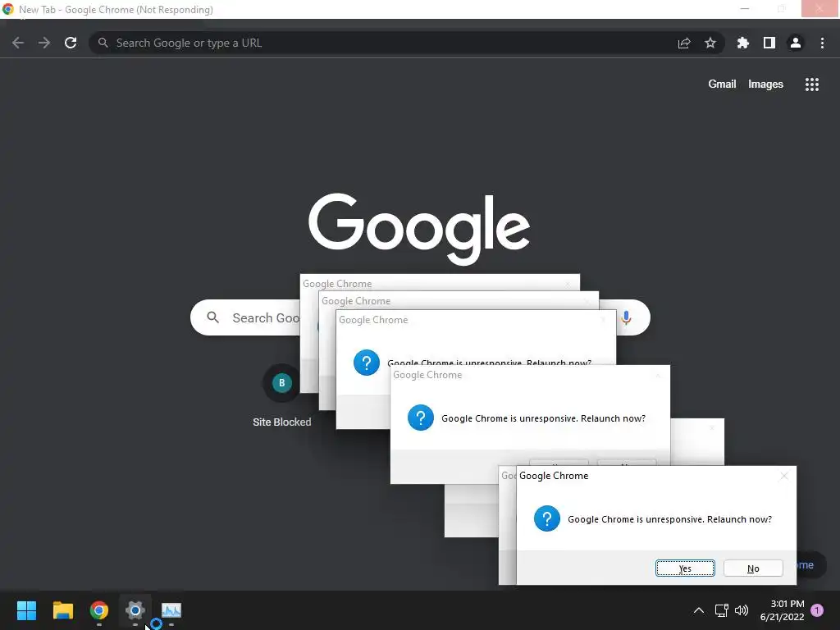This screenshot has height=630, width=840.
Task: Click the Site Blocked shortcut icon
Action: 282,382
